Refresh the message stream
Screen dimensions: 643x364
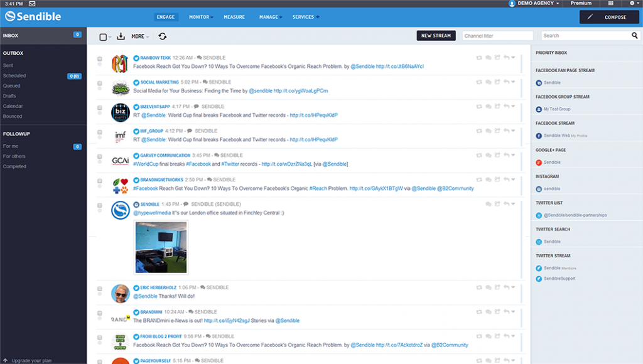[x=162, y=36]
